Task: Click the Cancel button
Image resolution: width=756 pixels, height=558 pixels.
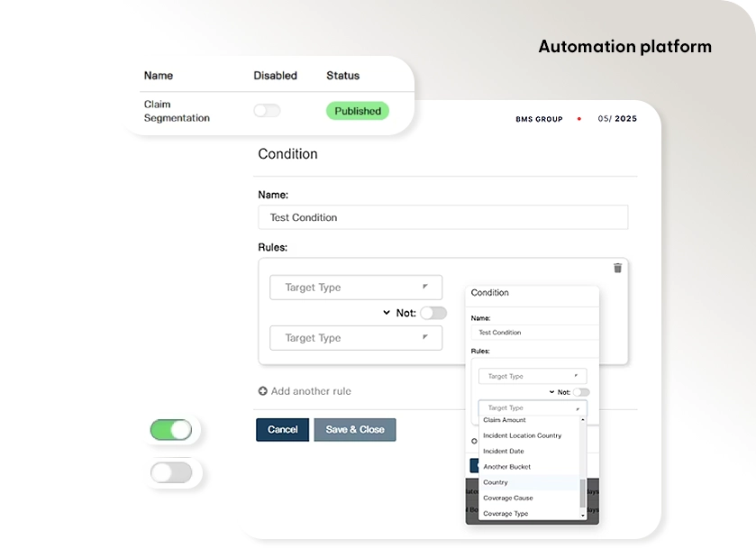Action: click(282, 430)
